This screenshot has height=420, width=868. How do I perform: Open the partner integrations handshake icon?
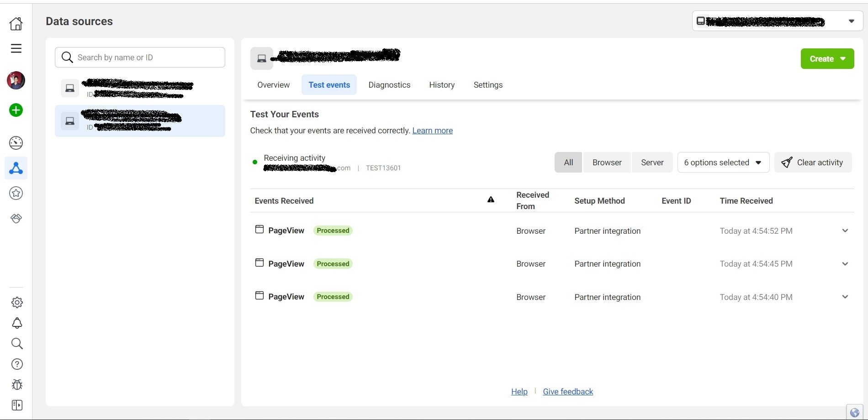click(x=16, y=218)
